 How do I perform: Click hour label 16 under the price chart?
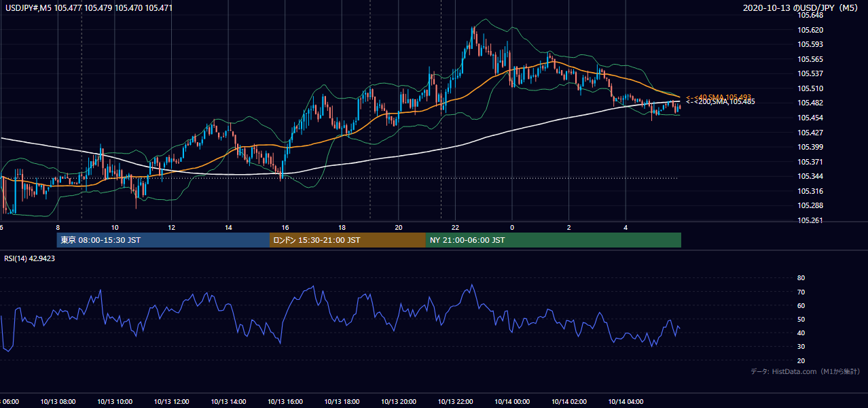tap(285, 227)
